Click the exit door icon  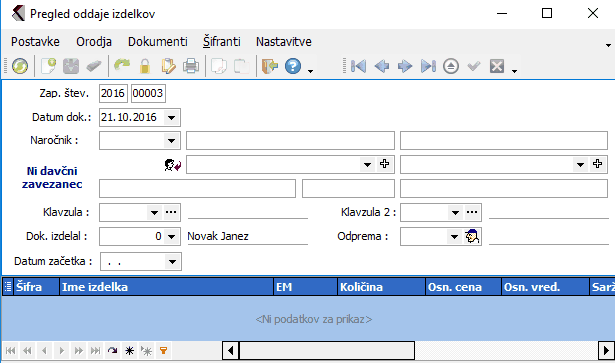[270, 66]
